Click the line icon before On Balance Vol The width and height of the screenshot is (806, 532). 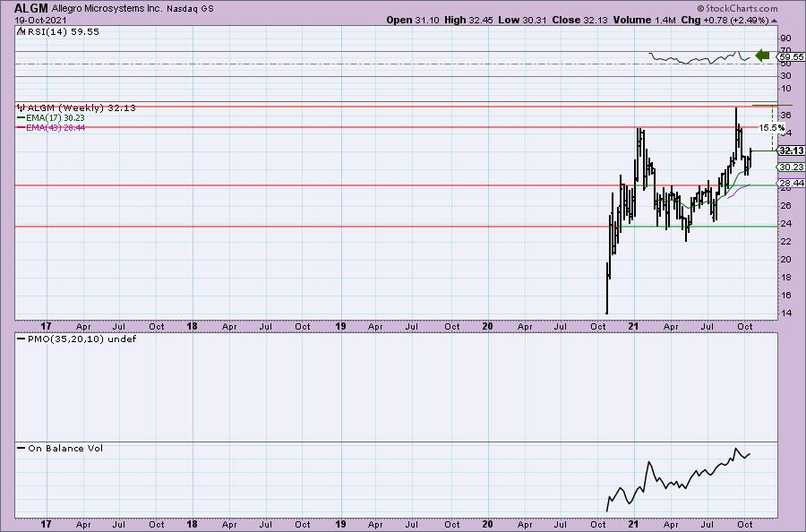[21, 448]
